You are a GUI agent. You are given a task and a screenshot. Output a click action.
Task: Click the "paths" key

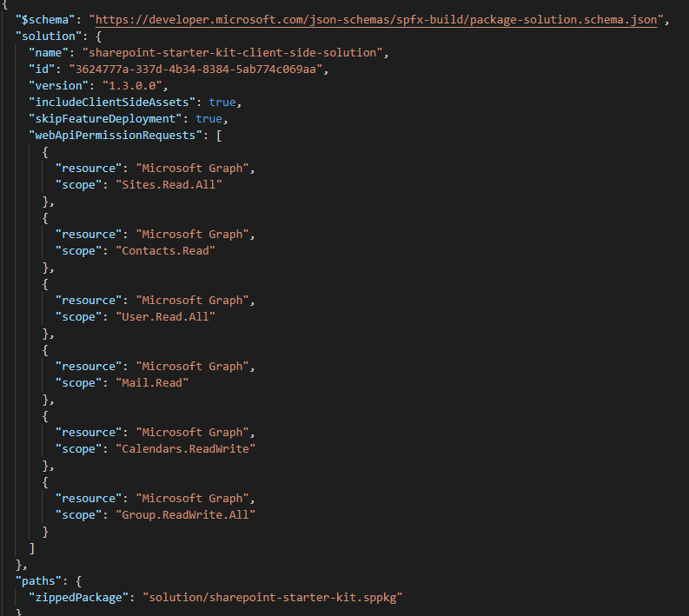point(39,581)
